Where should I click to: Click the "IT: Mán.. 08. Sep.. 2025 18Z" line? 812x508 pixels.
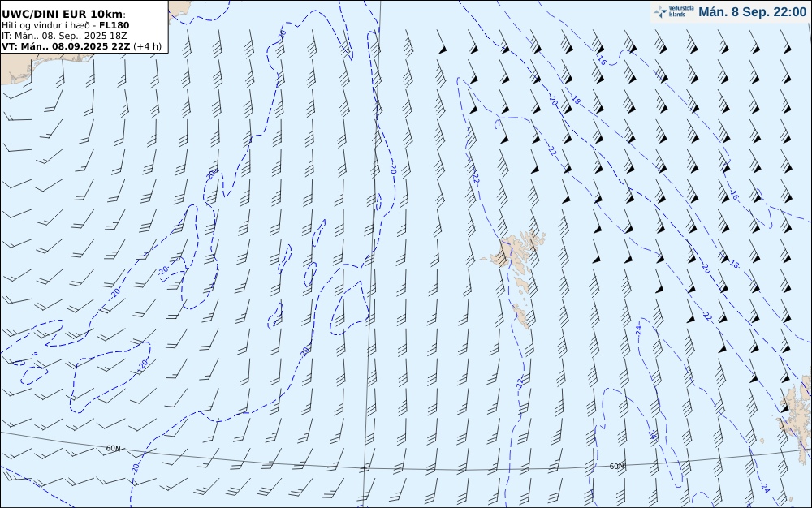63,36
